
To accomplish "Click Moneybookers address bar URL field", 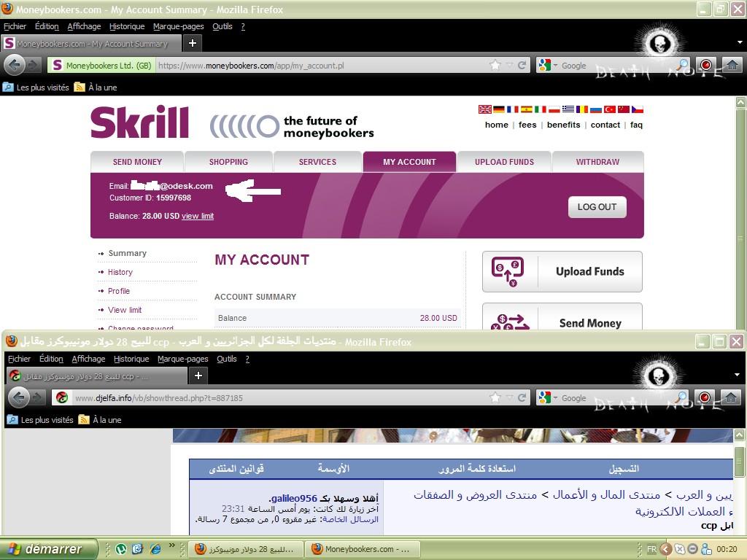I will pos(322,65).
